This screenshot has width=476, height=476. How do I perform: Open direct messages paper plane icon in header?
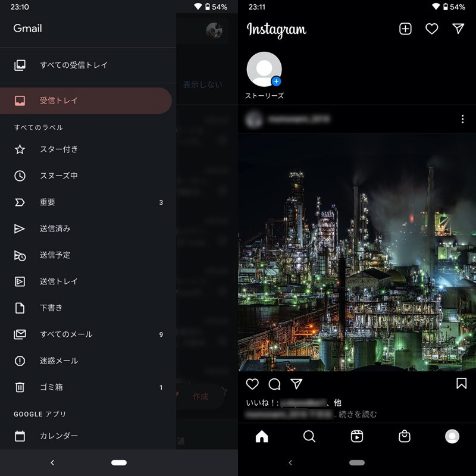pos(458,29)
